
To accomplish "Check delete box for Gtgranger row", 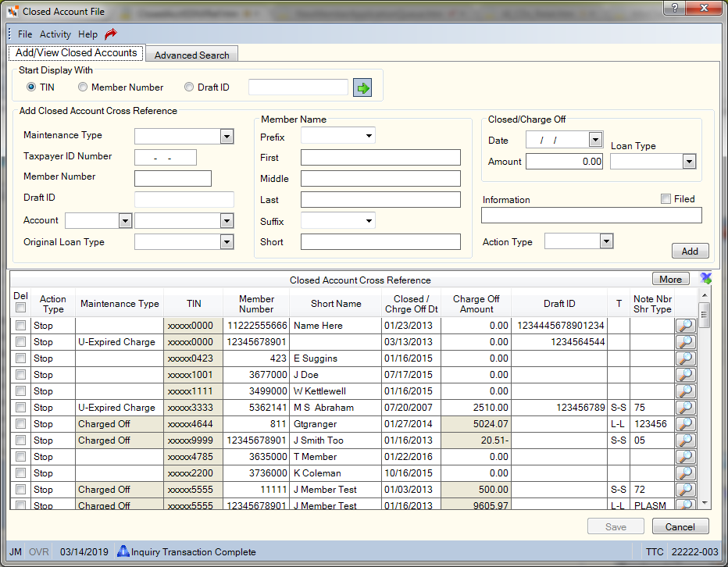I will point(20,424).
